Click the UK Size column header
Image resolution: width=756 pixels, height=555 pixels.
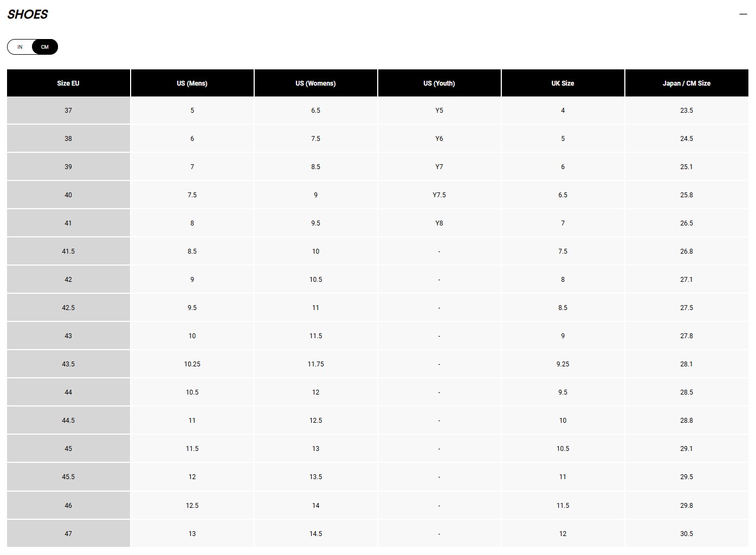(563, 83)
